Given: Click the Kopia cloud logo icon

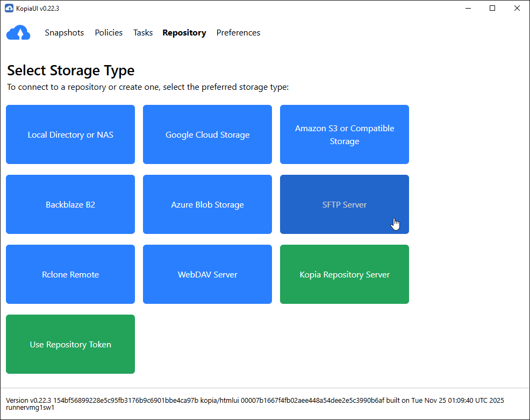Looking at the screenshot, I should tap(18, 33).
